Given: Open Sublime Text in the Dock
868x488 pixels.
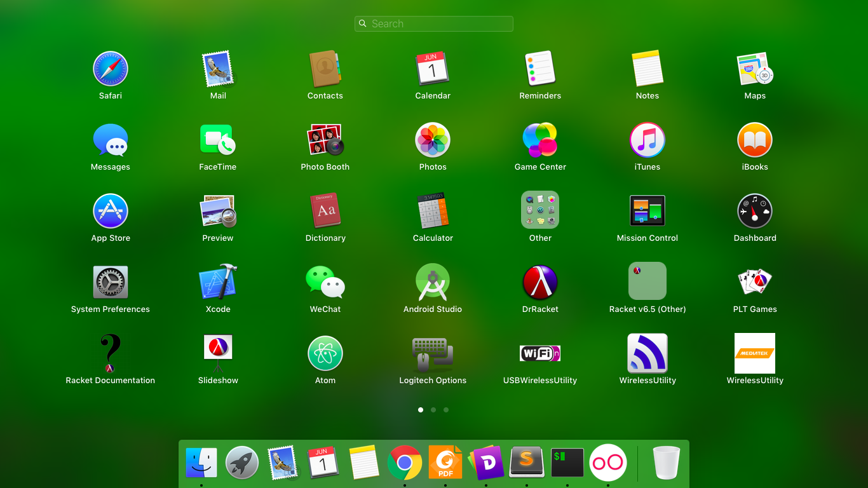Looking at the screenshot, I should click(x=527, y=463).
